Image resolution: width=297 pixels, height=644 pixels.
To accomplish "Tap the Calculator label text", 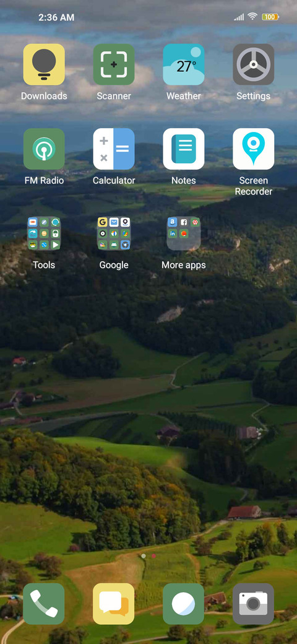I will (114, 181).
